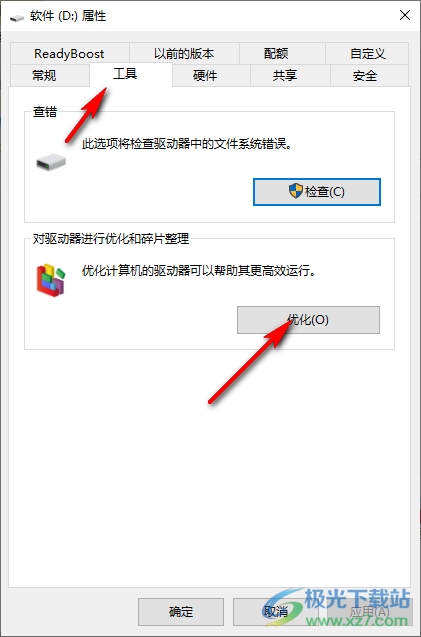Click the 优化(O) button
The width and height of the screenshot is (421, 637).
308,320
